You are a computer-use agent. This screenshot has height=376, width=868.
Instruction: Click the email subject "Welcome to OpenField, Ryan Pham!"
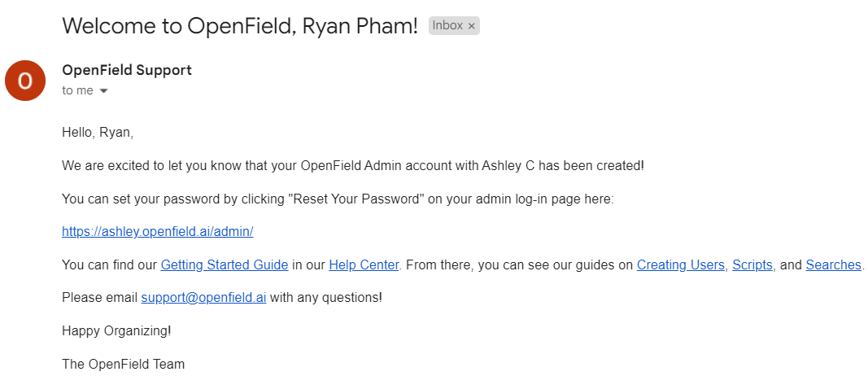240,26
